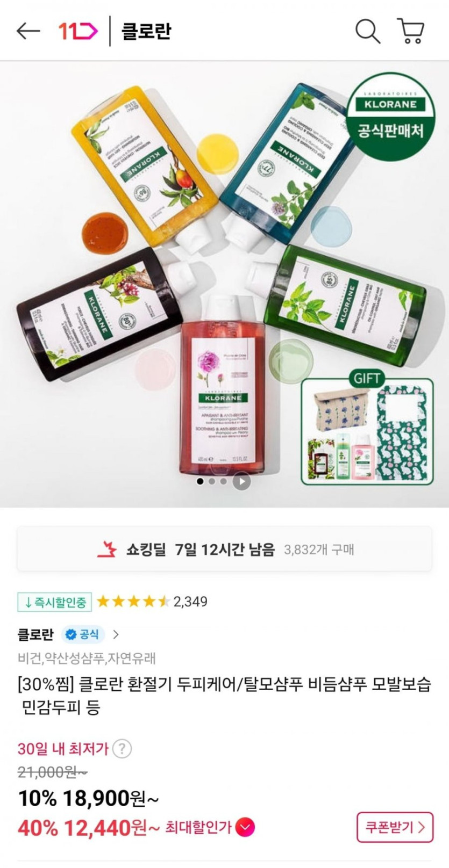Open the 클로란 header title

pos(146,31)
